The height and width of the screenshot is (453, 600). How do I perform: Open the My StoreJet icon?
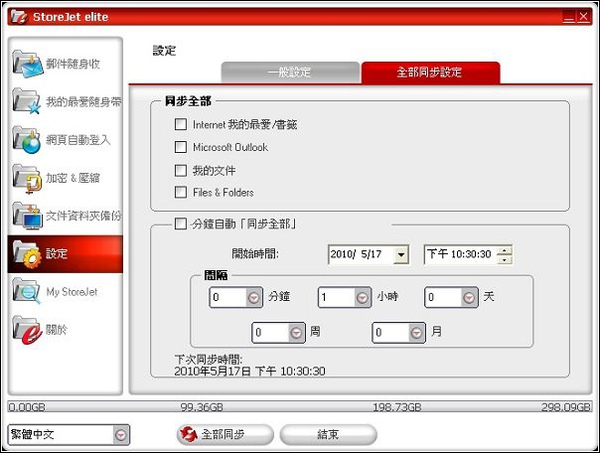tap(28, 291)
